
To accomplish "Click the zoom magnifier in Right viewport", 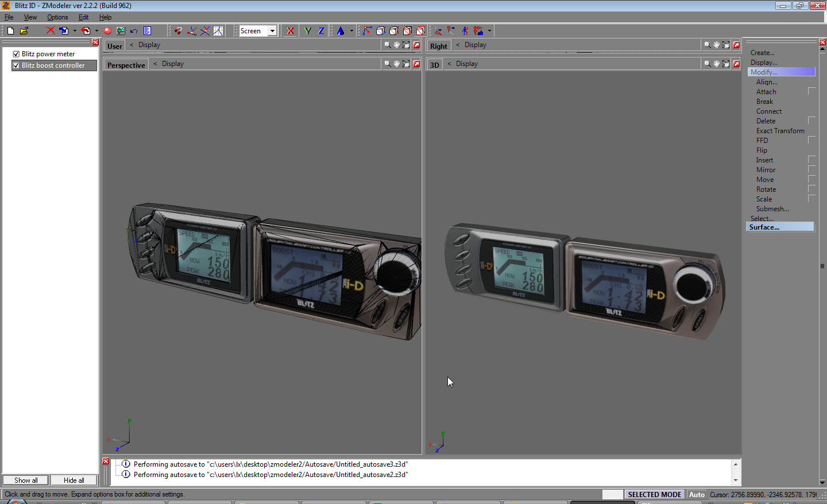I will (x=708, y=45).
